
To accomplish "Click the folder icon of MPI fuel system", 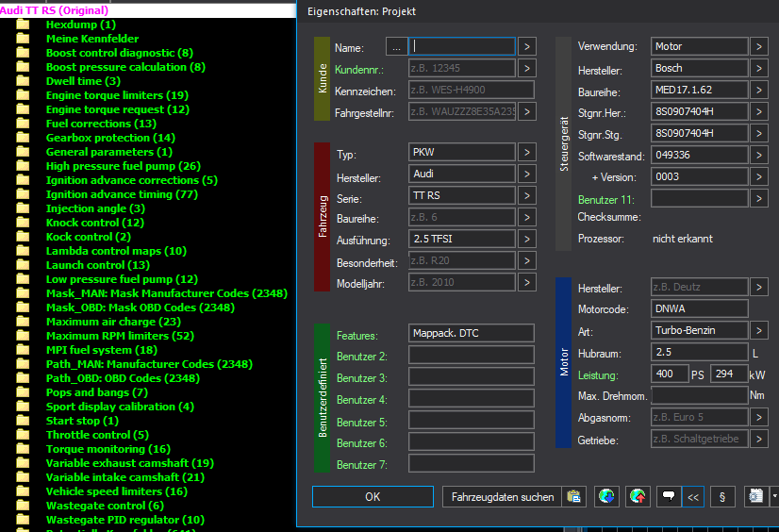I will pos(23,350).
